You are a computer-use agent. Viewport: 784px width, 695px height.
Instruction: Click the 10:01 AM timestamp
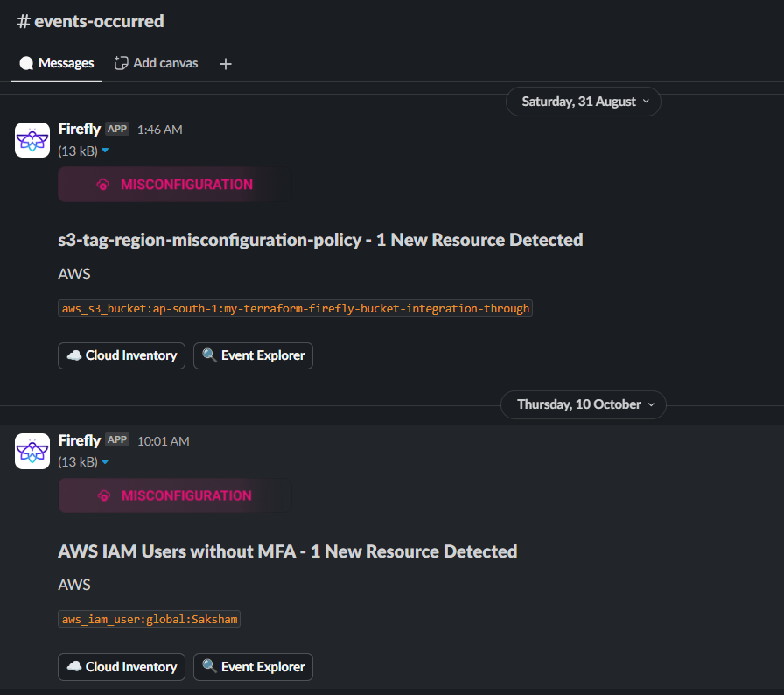(x=164, y=441)
